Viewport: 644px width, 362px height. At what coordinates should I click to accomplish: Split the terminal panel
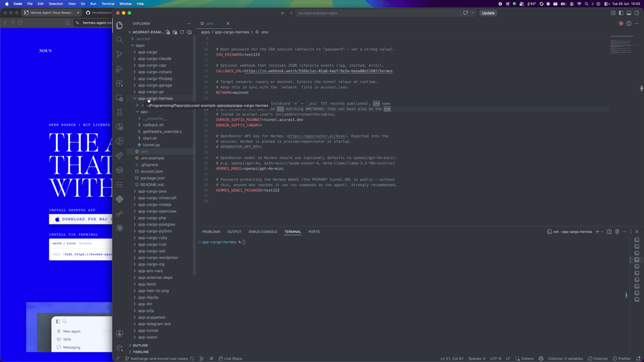pos(609,232)
